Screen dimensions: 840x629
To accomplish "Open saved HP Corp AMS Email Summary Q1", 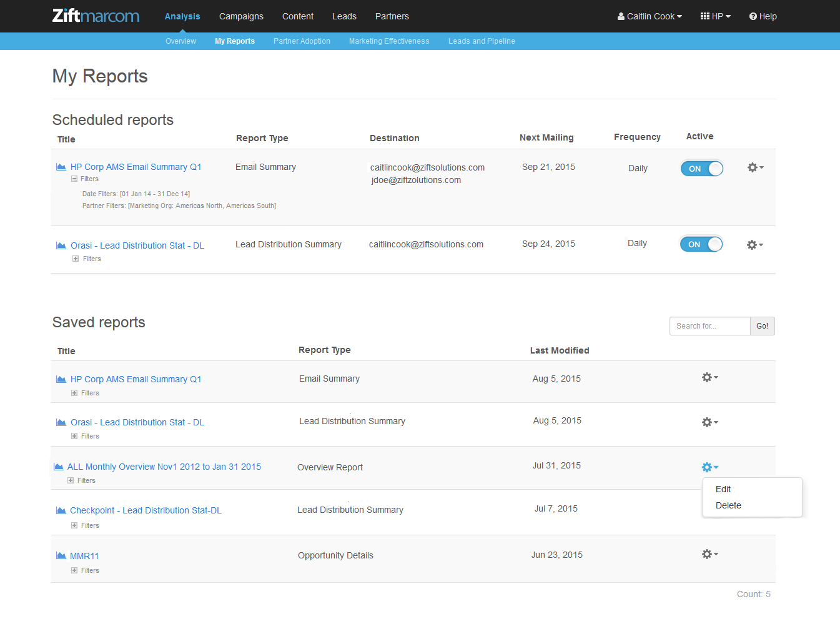I will click(x=136, y=379).
